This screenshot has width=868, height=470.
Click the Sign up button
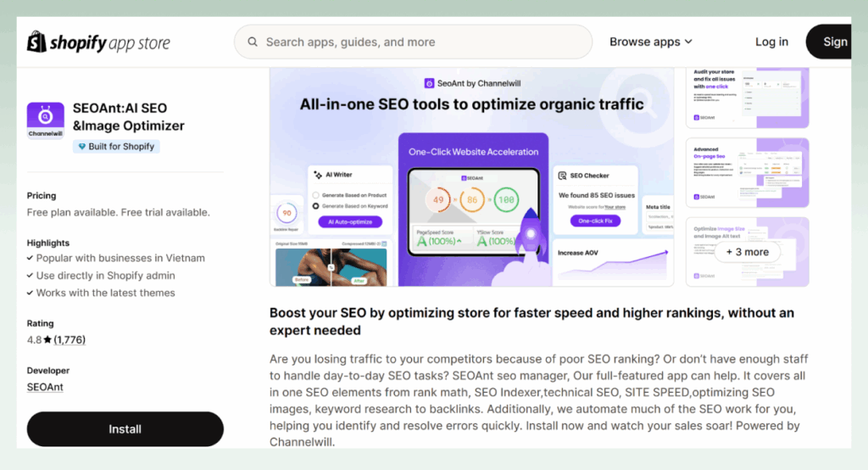[829, 42]
